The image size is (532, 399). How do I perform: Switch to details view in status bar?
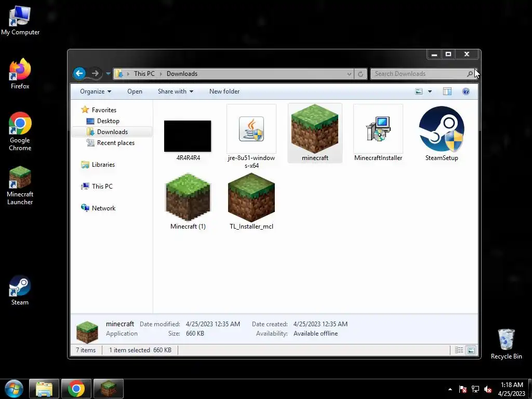click(x=459, y=350)
